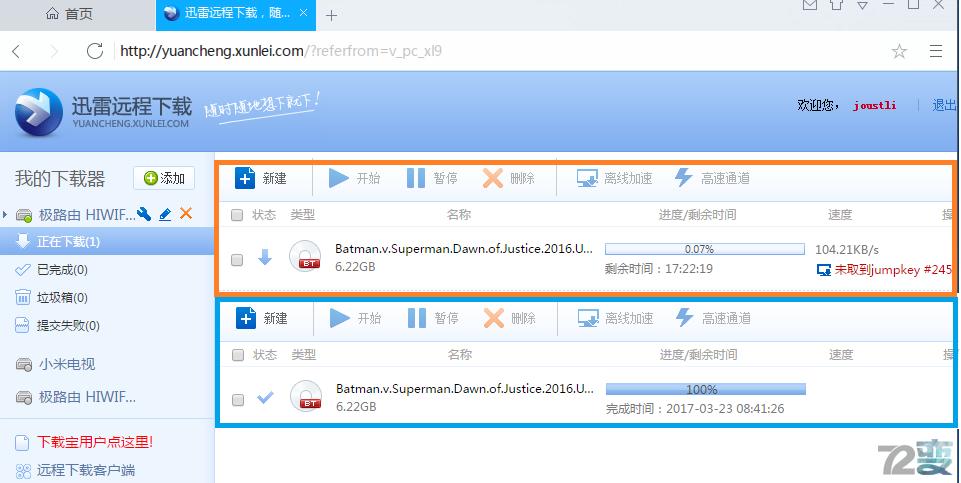Image resolution: width=961 pixels, height=483 pixels.
Task: Click the 添加 downloader button
Action: click(164, 178)
